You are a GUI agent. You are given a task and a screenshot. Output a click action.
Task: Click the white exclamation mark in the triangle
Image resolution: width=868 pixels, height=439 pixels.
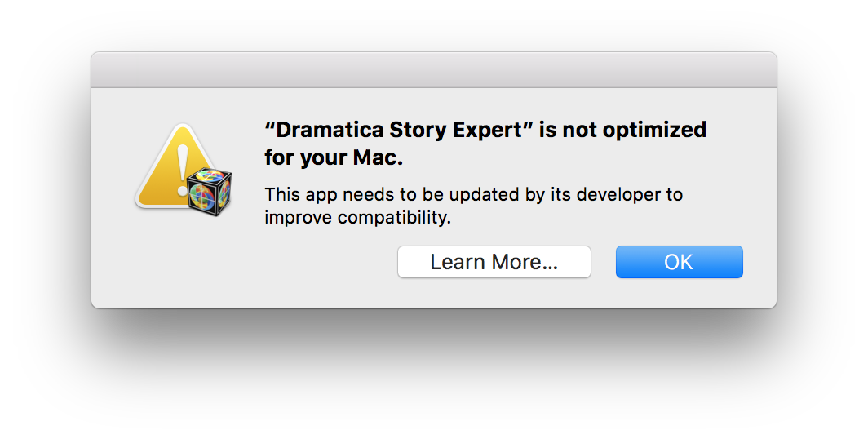click(x=183, y=170)
